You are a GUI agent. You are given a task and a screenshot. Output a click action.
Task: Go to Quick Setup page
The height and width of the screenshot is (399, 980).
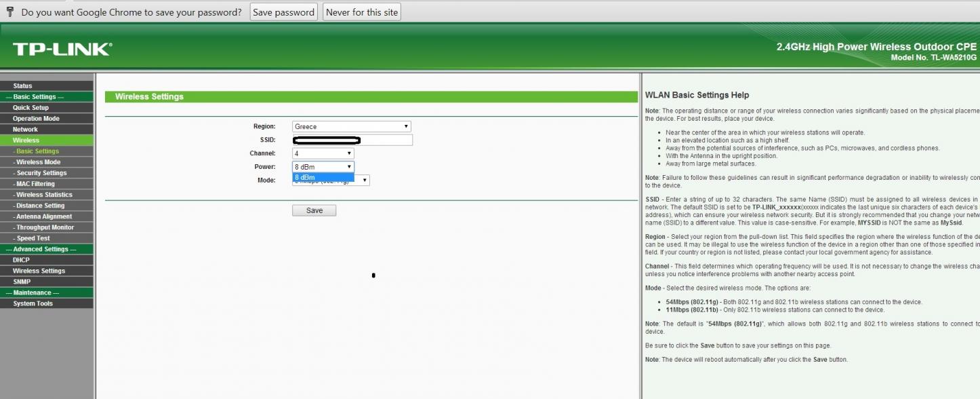(31, 108)
